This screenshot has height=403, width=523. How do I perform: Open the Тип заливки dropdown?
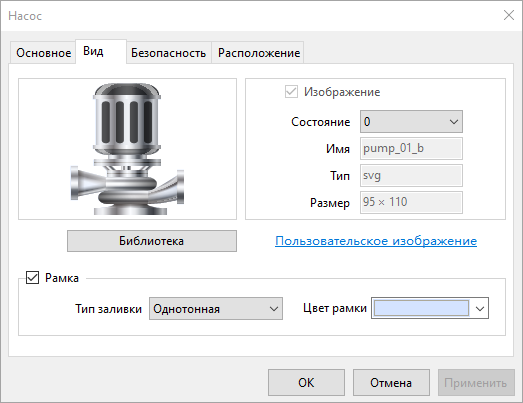point(216,309)
